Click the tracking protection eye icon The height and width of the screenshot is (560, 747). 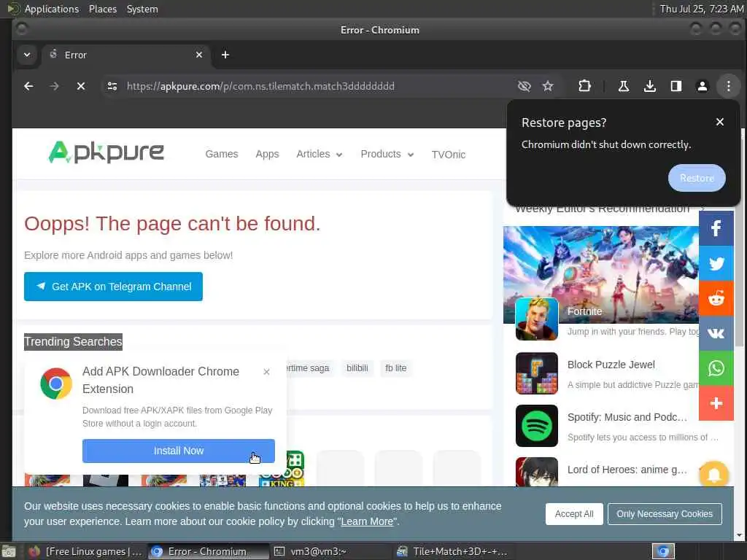point(524,86)
